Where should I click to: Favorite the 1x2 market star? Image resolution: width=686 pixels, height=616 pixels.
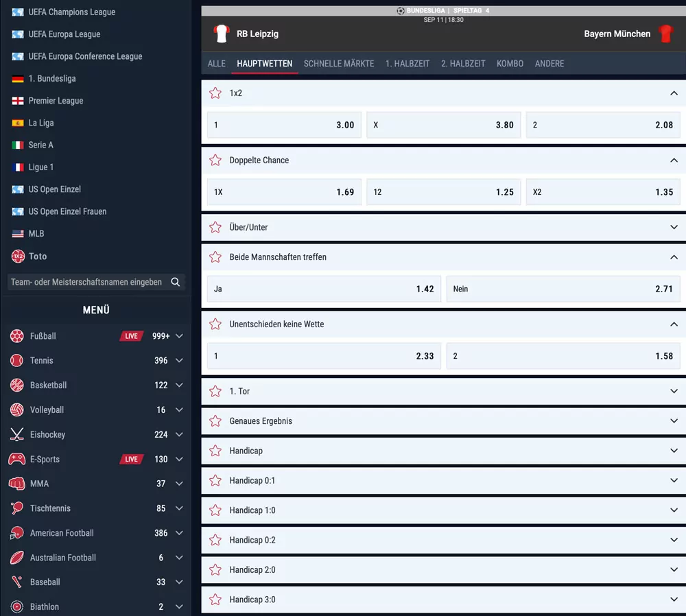click(215, 93)
